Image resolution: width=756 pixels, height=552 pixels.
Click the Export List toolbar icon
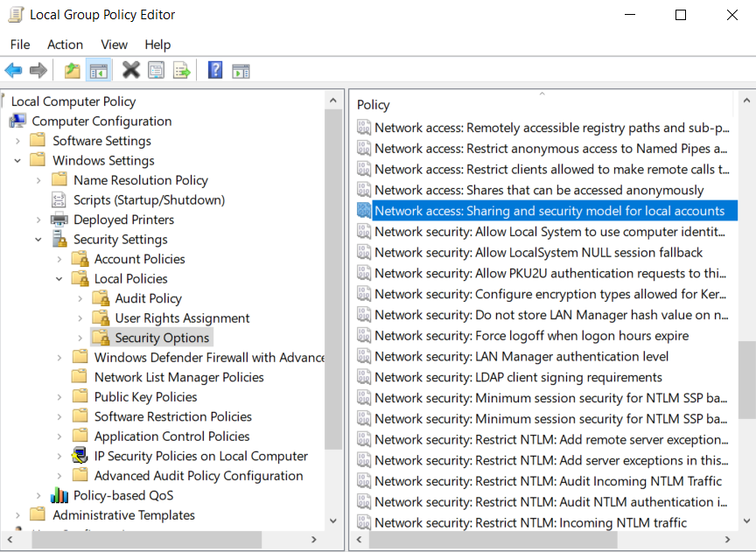point(180,70)
